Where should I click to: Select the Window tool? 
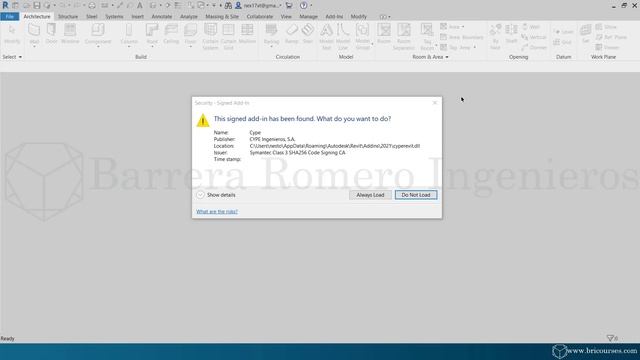70,34
